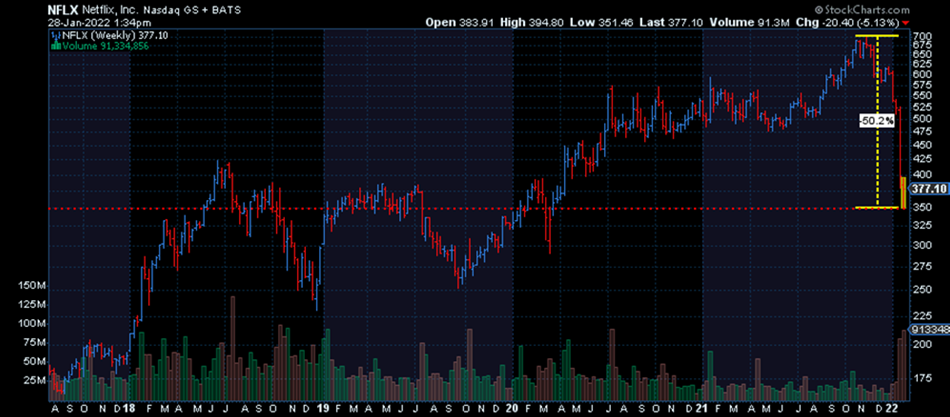Click the 300 price axis label
The height and width of the screenshot is (417, 950).
(x=920, y=245)
